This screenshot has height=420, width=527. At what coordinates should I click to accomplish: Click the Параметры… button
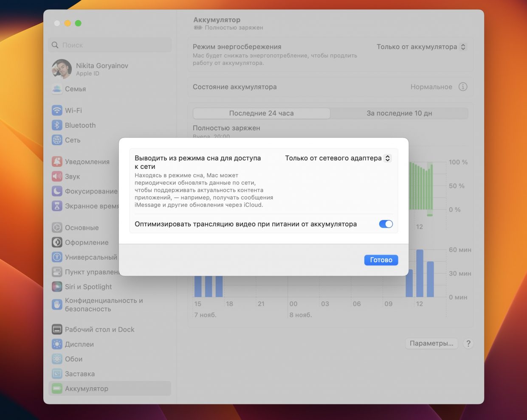pyautogui.click(x=431, y=344)
